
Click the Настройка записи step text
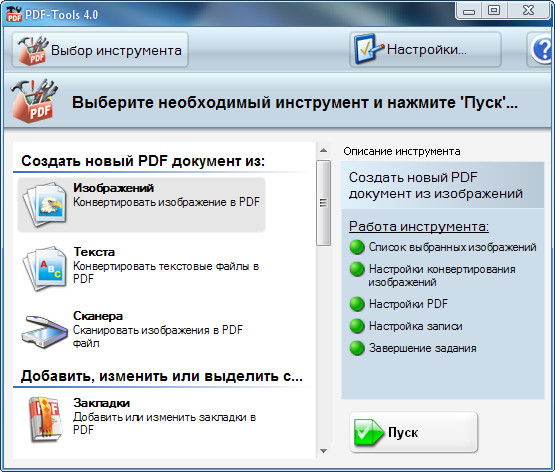(x=416, y=326)
